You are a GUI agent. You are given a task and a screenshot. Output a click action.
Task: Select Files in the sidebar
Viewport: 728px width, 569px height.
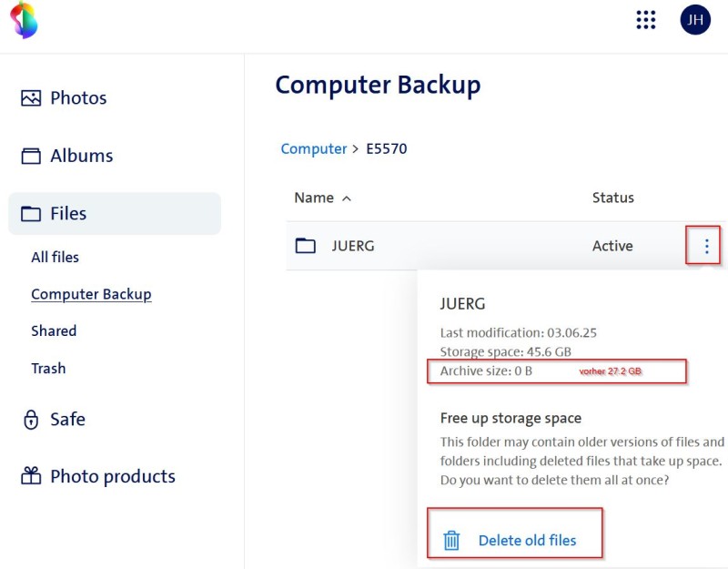68,214
